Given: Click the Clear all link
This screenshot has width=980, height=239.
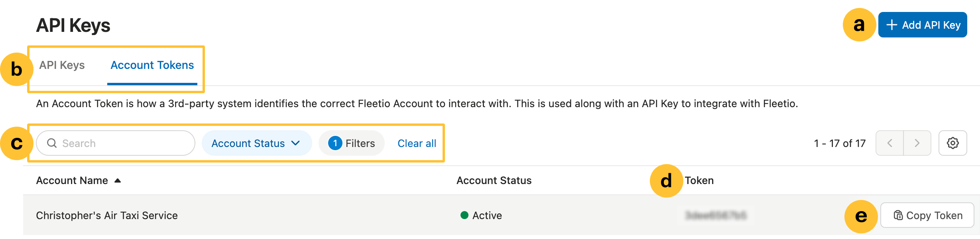Looking at the screenshot, I should coord(416,143).
